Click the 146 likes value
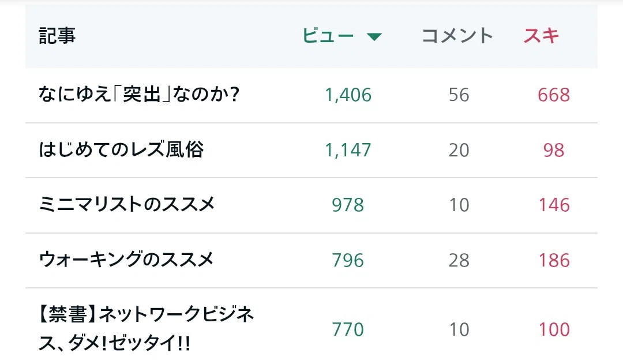This screenshot has height=364, width=623. click(554, 205)
